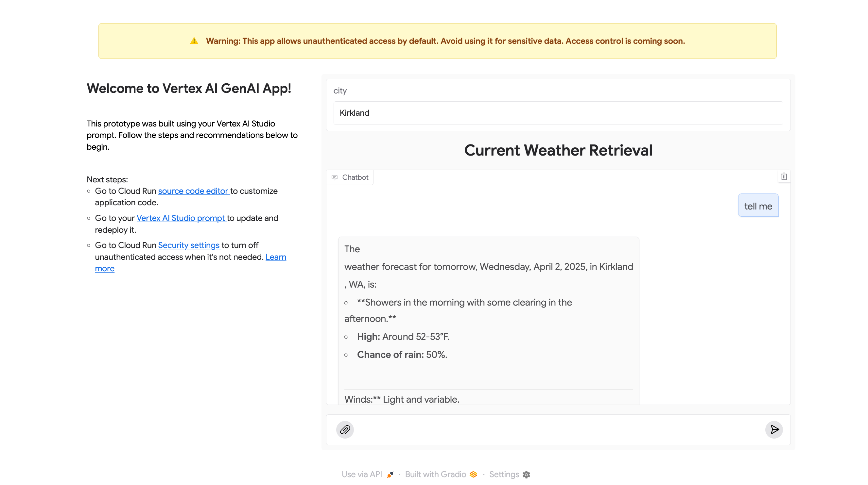Click the weather forecast bot response
This screenshot has width=868, height=485.
tap(489, 320)
